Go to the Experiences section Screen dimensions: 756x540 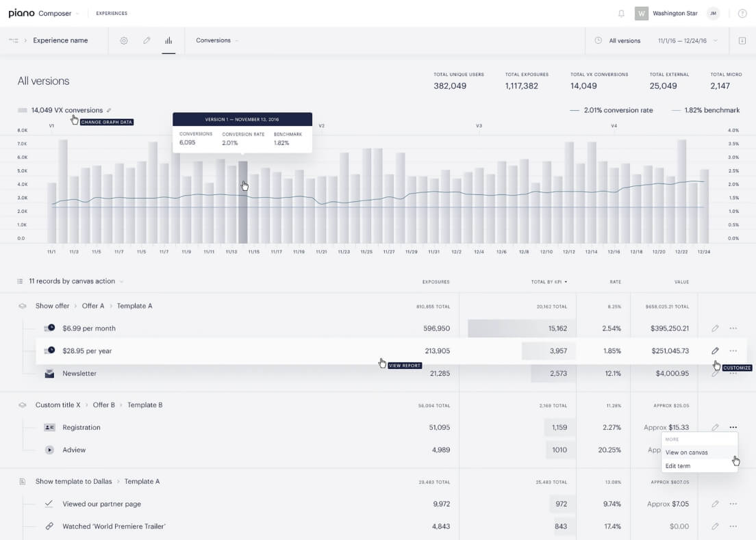[x=111, y=14]
